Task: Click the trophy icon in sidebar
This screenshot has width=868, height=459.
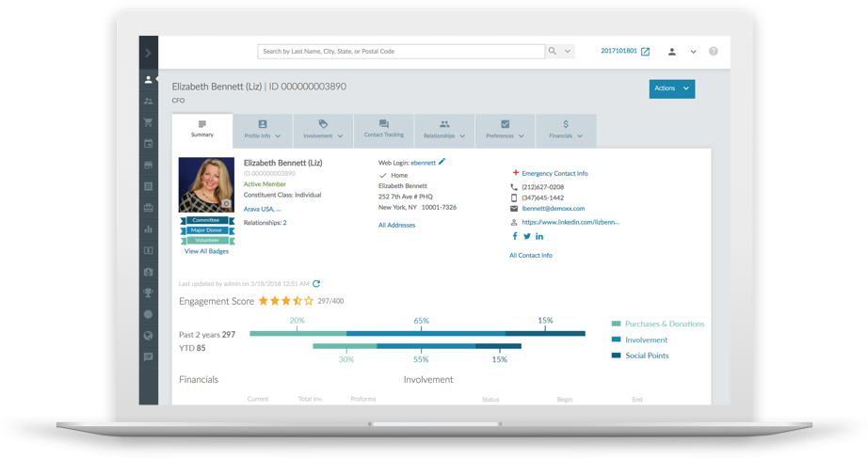Action: [x=149, y=293]
